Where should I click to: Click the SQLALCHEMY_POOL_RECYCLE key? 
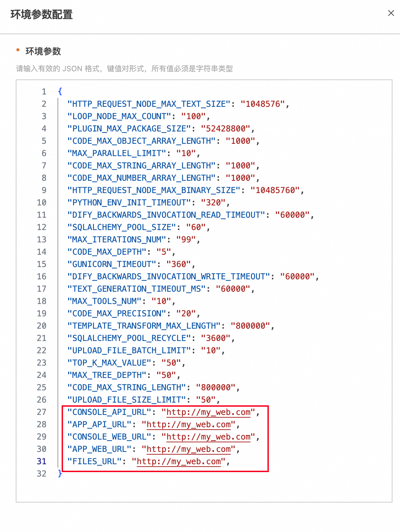pyautogui.click(x=129, y=338)
